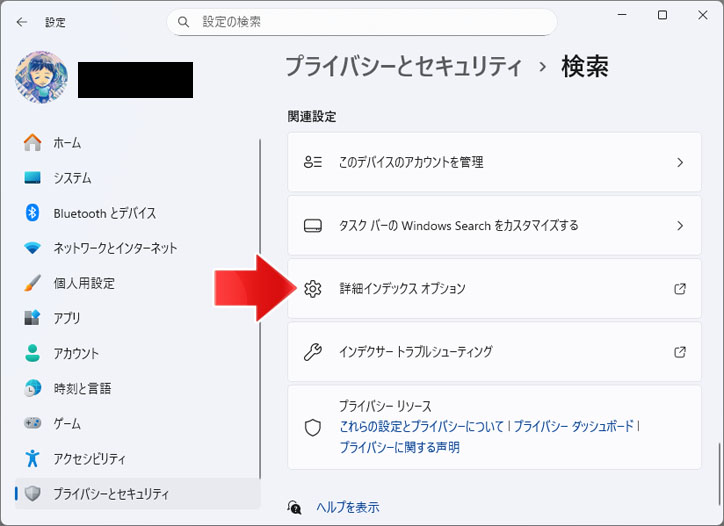Expand このデバイスのアカウントを管理 chevron
724x526 pixels.
[680, 162]
